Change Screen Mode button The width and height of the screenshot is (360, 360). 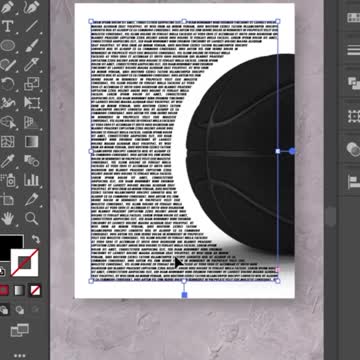tap(19, 330)
